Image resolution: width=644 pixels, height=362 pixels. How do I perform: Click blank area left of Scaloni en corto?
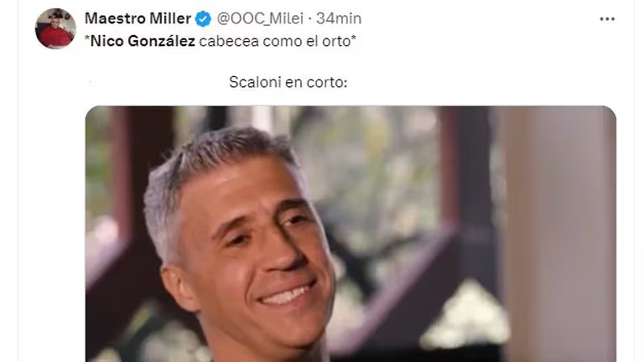point(156,82)
